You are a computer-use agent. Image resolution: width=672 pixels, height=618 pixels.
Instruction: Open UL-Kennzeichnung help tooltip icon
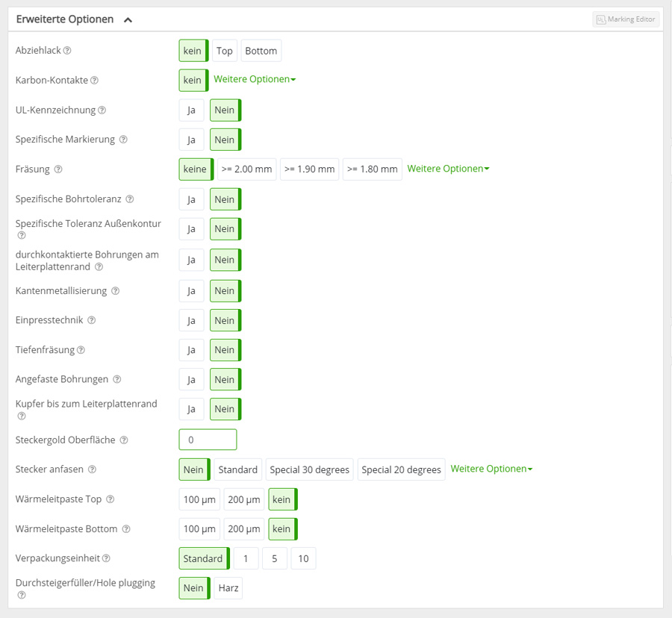coord(102,110)
